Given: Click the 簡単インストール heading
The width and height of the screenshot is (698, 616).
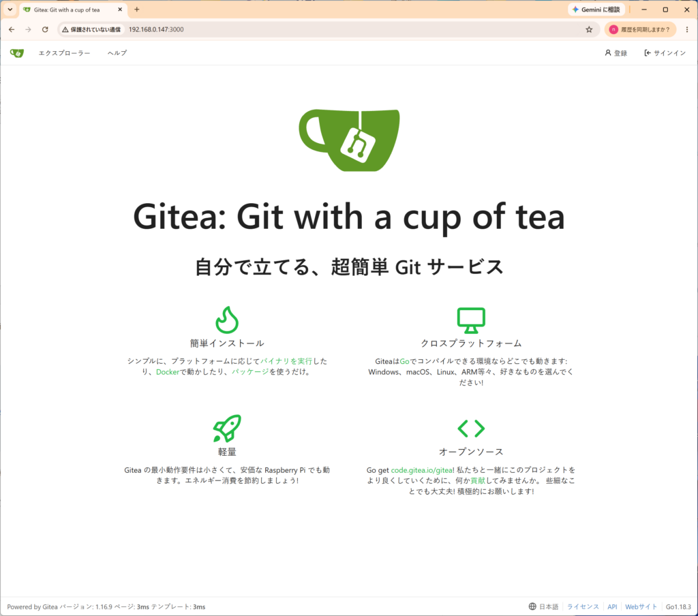Looking at the screenshot, I should 227,343.
